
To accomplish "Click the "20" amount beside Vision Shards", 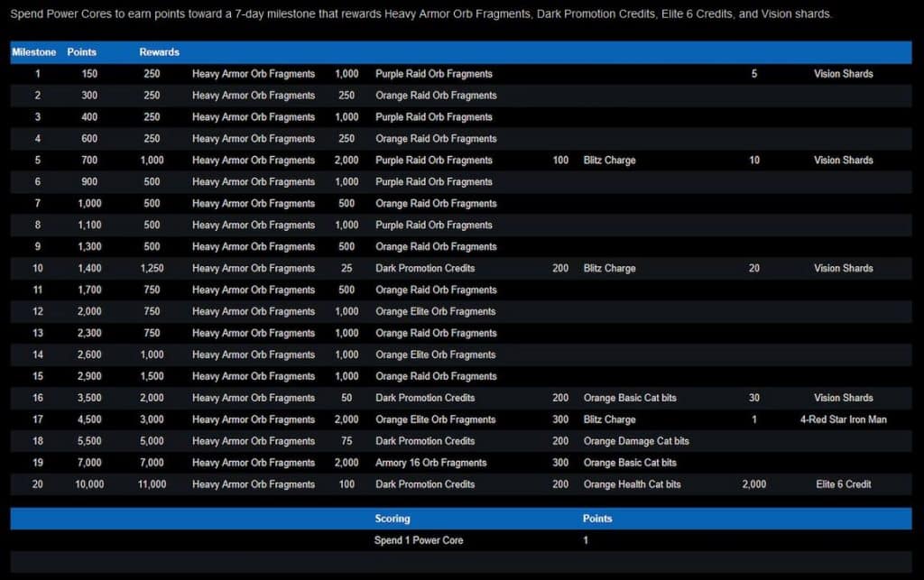I will click(x=754, y=269).
